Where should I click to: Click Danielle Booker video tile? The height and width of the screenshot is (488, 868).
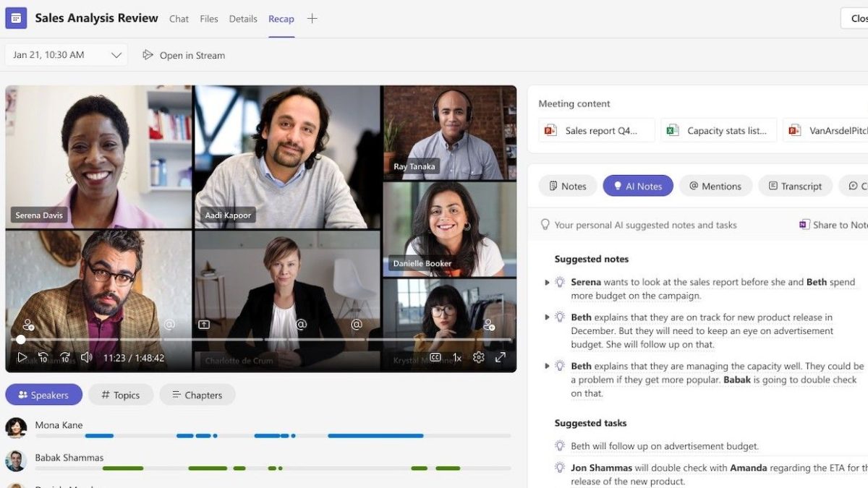[450, 229]
